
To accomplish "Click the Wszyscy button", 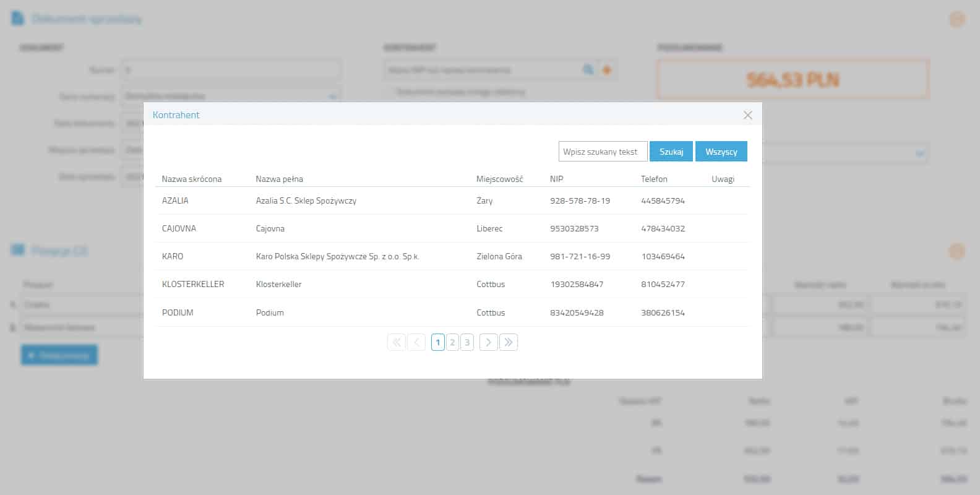I will (x=721, y=152).
